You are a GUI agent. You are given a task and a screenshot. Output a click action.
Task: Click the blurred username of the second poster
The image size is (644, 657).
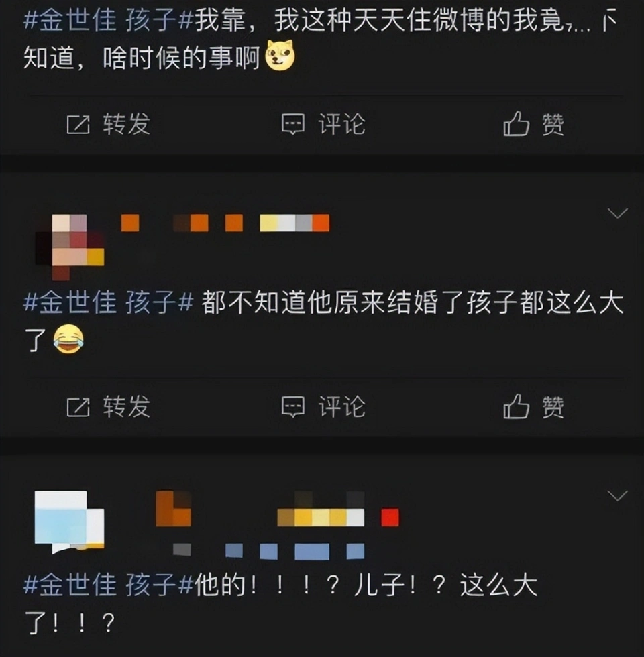coord(225,223)
